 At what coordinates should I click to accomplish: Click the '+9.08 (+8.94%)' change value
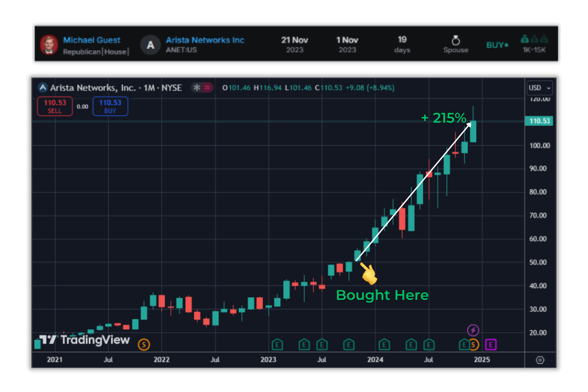[x=370, y=88]
